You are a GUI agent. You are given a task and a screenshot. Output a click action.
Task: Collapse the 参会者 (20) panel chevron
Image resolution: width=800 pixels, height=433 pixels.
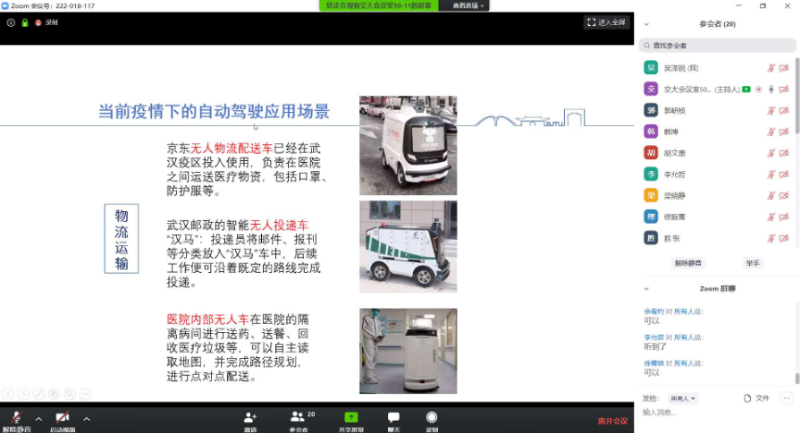click(x=646, y=24)
